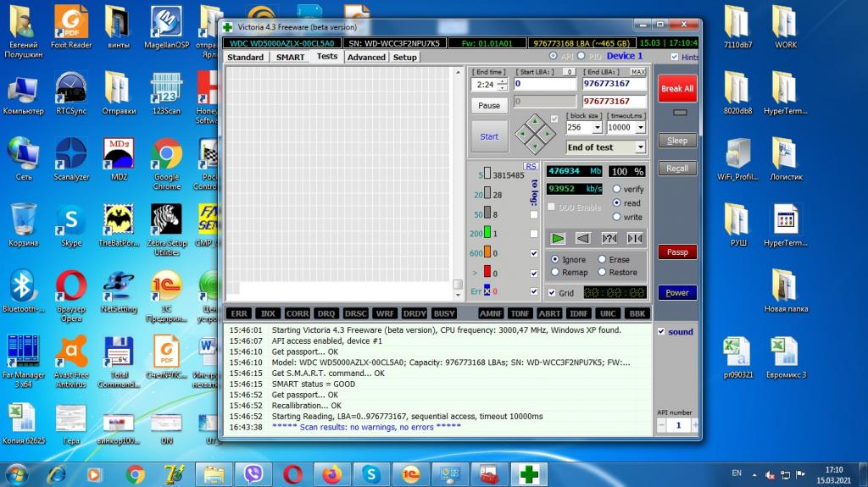Screen dimensions: 868x487
Task: Click the random seek test icon
Action: 609,239
